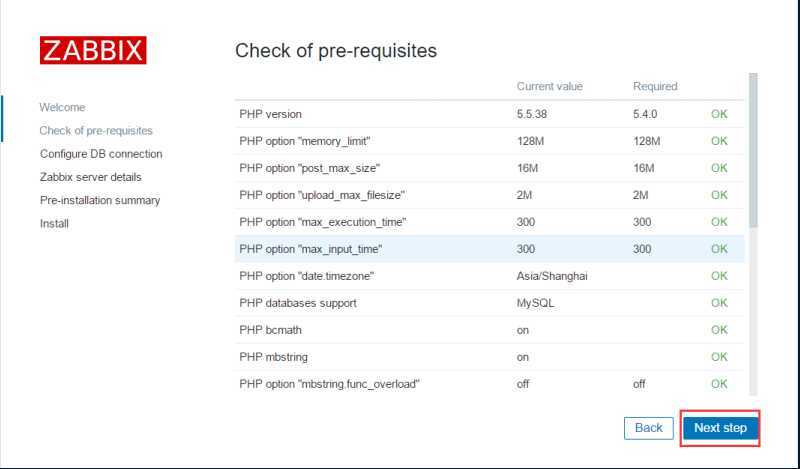This screenshot has height=469, width=800.
Task: Click the PHP option "post_max_size" row
Action: 489,168
